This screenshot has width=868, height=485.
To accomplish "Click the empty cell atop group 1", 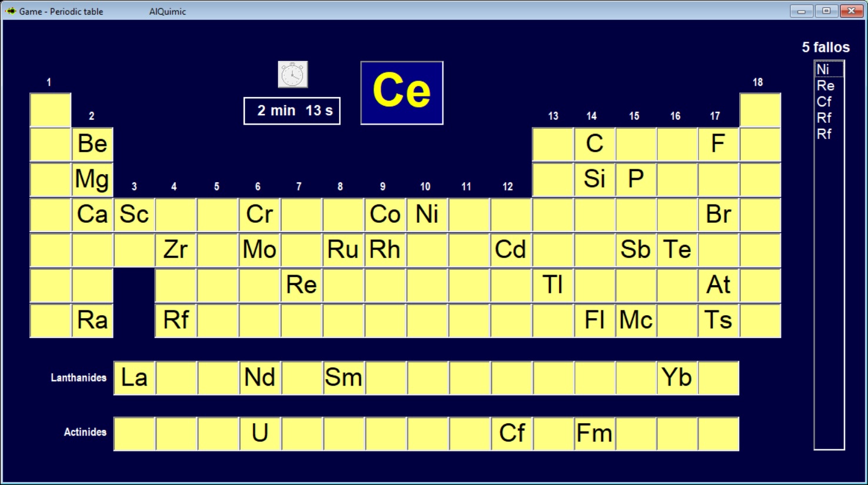I will pos(51,110).
